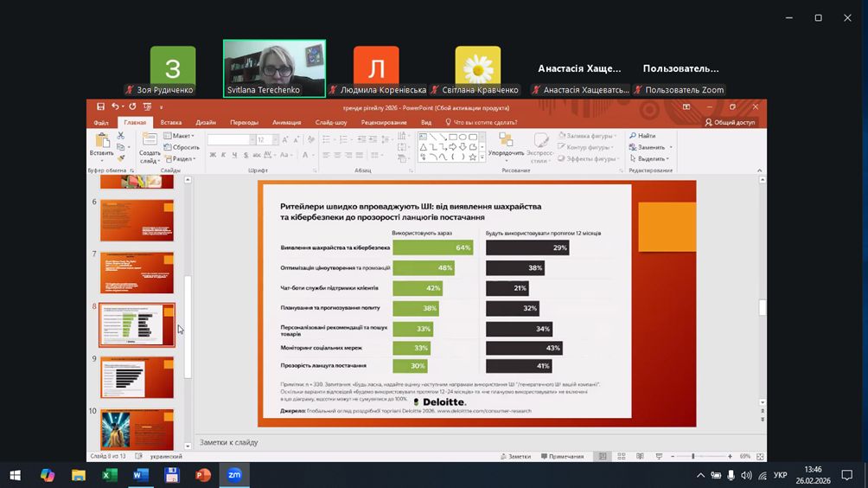This screenshot has height=488, width=868.
Task: Expand the Макет (Layout) dropdown
Action: coord(182,136)
